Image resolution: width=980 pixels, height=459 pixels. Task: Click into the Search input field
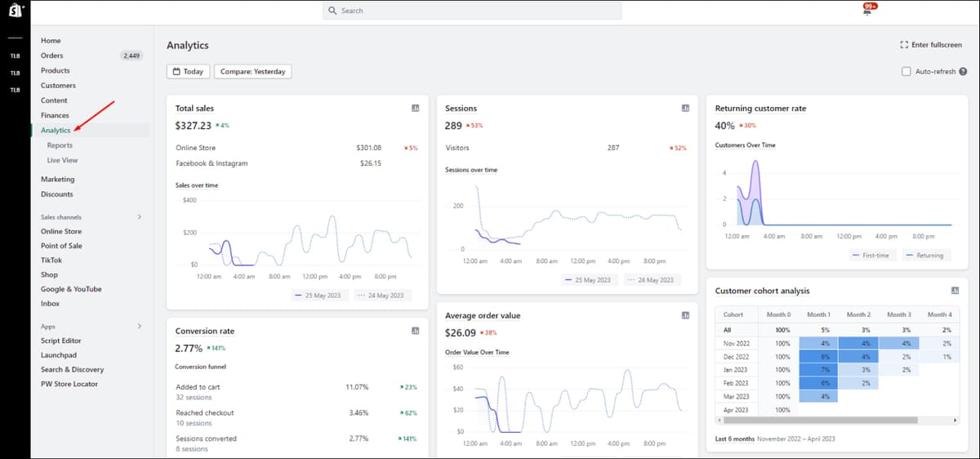coord(472,11)
